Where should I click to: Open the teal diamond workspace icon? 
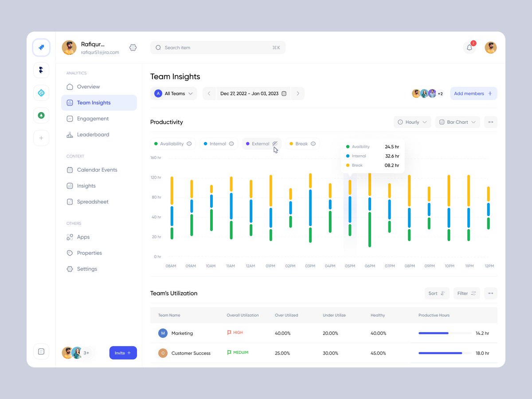click(x=41, y=93)
